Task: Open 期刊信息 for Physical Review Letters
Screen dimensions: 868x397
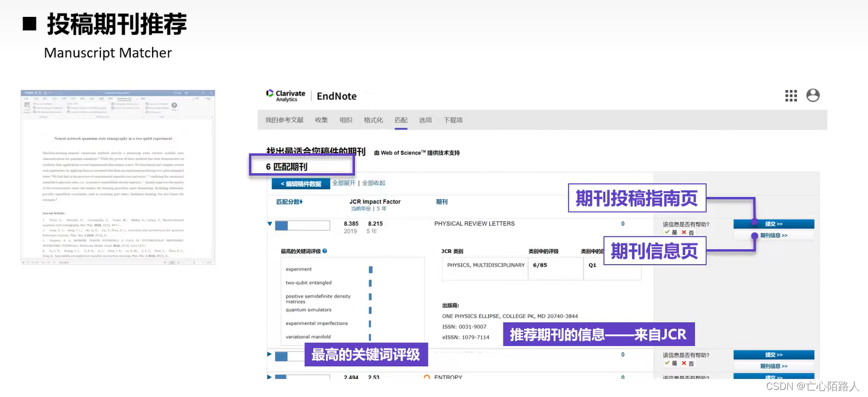Action: click(x=774, y=235)
